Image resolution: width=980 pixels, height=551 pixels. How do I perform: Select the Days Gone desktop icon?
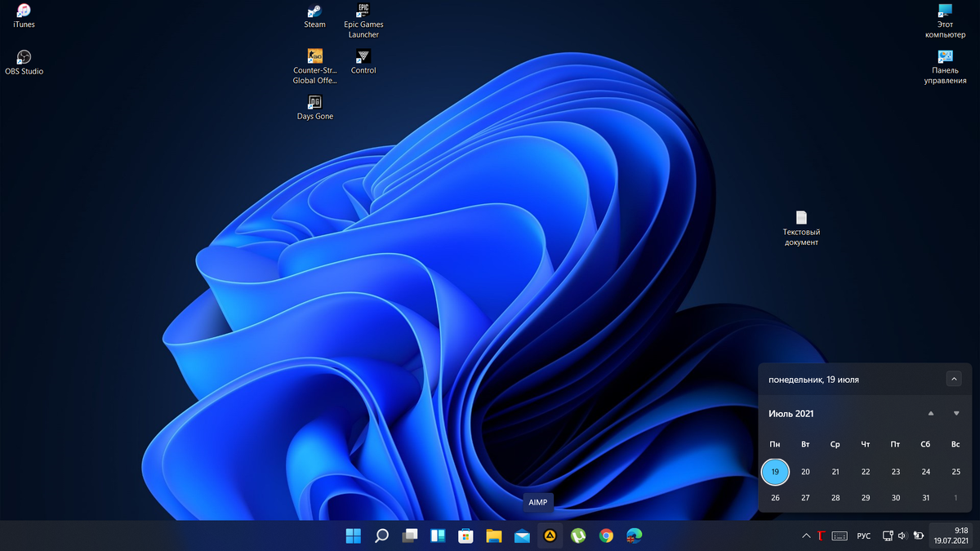(314, 108)
